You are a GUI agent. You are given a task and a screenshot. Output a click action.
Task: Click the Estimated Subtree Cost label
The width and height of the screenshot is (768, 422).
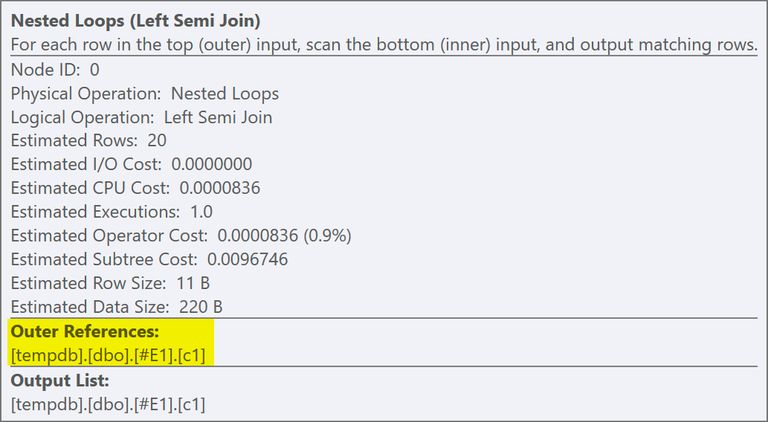106,259
